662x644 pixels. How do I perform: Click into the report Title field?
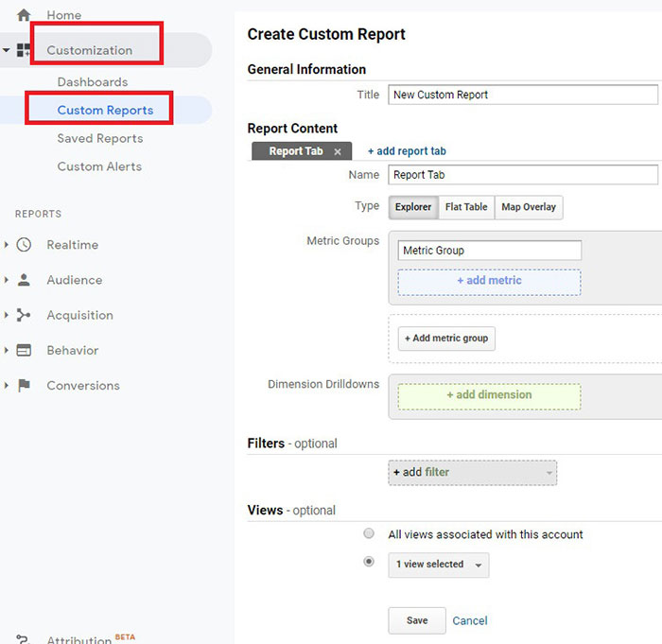pyautogui.click(x=522, y=95)
